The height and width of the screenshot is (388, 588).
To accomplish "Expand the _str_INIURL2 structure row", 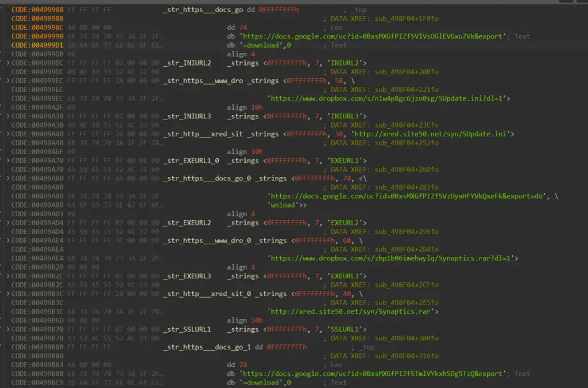I will pyautogui.click(x=8, y=63).
